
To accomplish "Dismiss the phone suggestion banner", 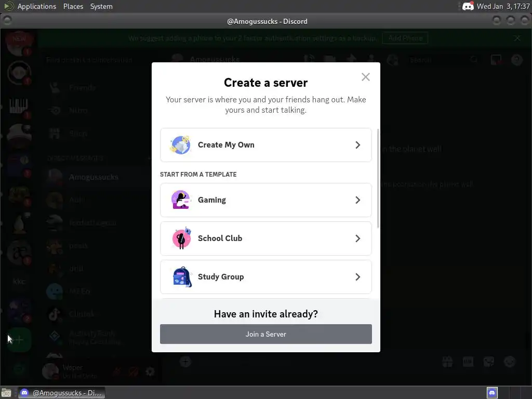I will [x=517, y=38].
